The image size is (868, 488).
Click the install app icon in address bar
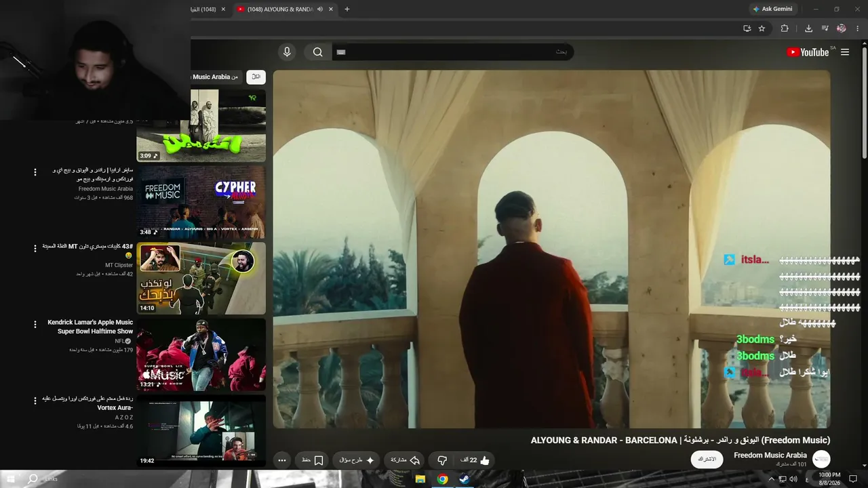[x=747, y=28]
